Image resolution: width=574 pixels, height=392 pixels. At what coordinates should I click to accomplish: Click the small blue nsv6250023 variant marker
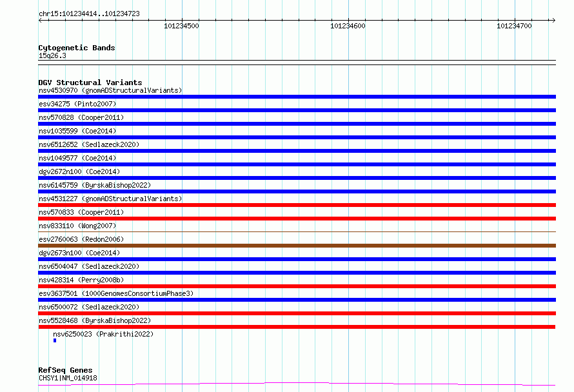[x=55, y=340]
